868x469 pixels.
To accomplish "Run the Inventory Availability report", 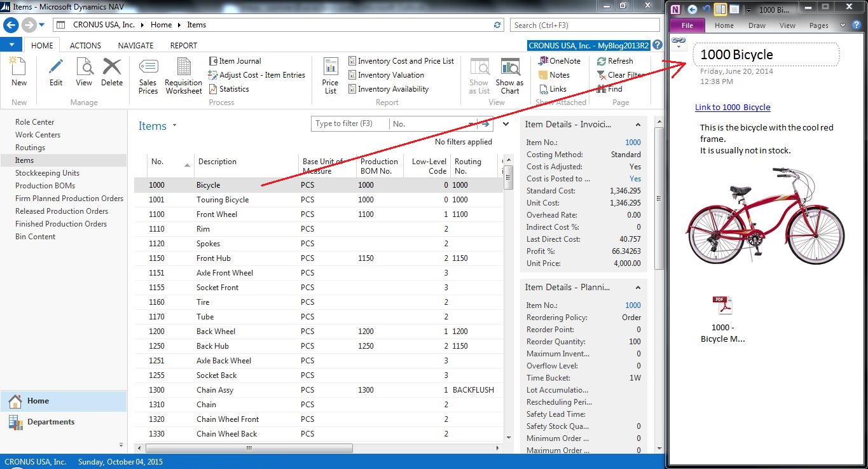I will pyautogui.click(x=389, y=89).
